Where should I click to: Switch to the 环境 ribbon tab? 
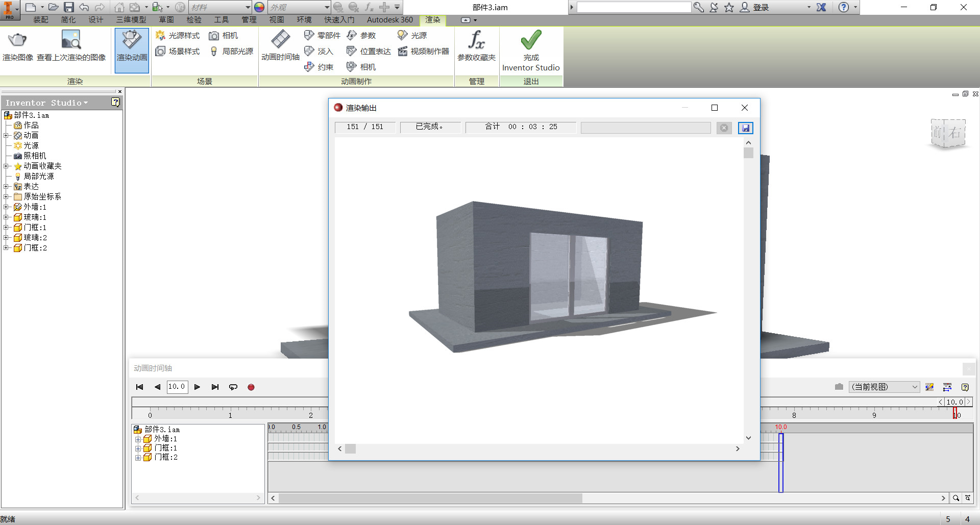[304, 20]
